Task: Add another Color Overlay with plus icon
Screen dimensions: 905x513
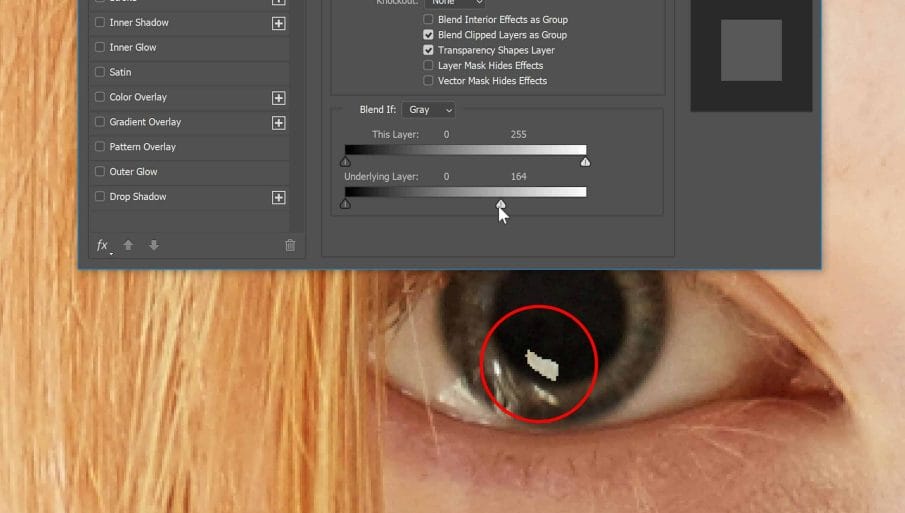Action: 279,98
